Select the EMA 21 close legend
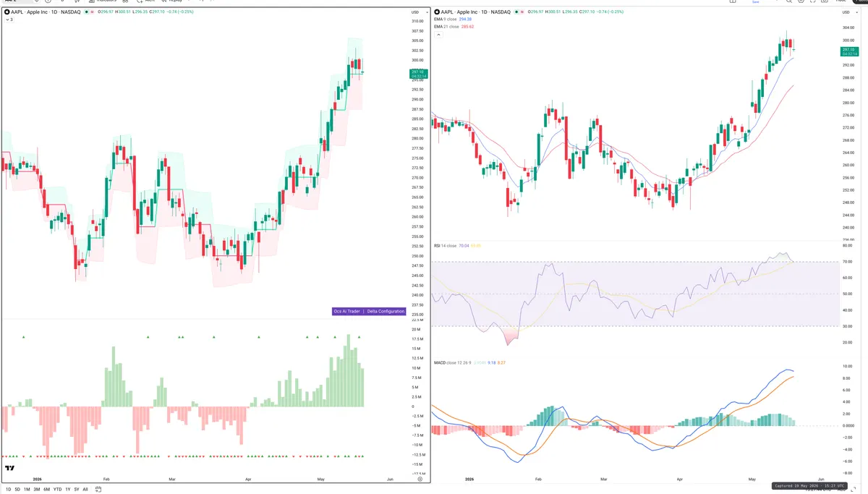Image resolution: width=868 pixels, height=494 pixels. pos(447,27)
